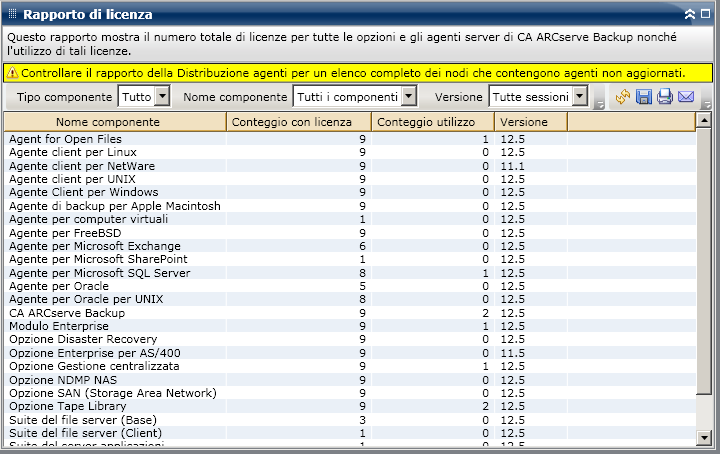Select Agente client per UNIX

[x=350, y=179]
